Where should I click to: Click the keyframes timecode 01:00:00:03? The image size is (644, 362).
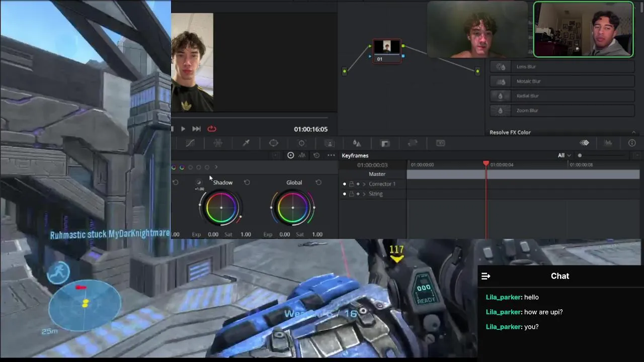pyautogui.click(x=372, y=165)
